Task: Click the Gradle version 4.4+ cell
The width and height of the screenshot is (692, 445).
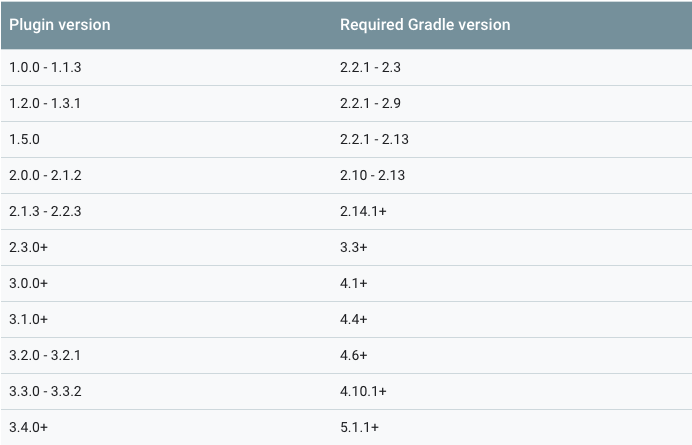Action: pos(354,319)
